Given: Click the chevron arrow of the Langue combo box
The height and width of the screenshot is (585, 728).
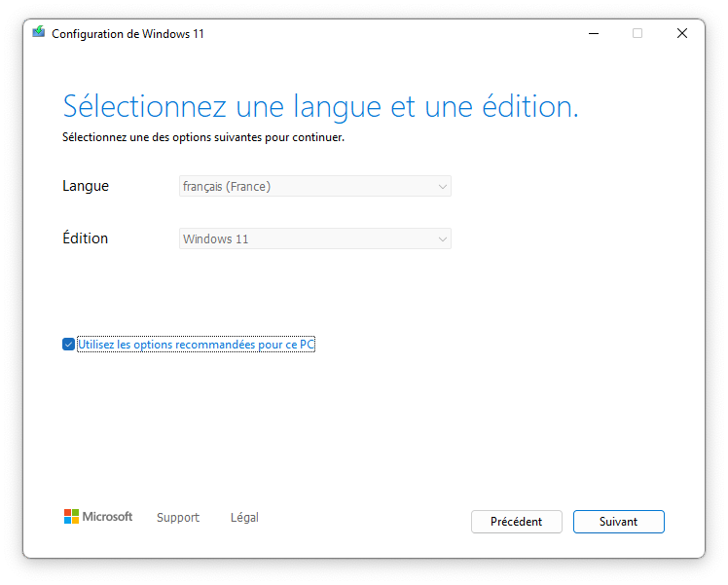Looking at the screenshot, I should [x=442, y=187].
